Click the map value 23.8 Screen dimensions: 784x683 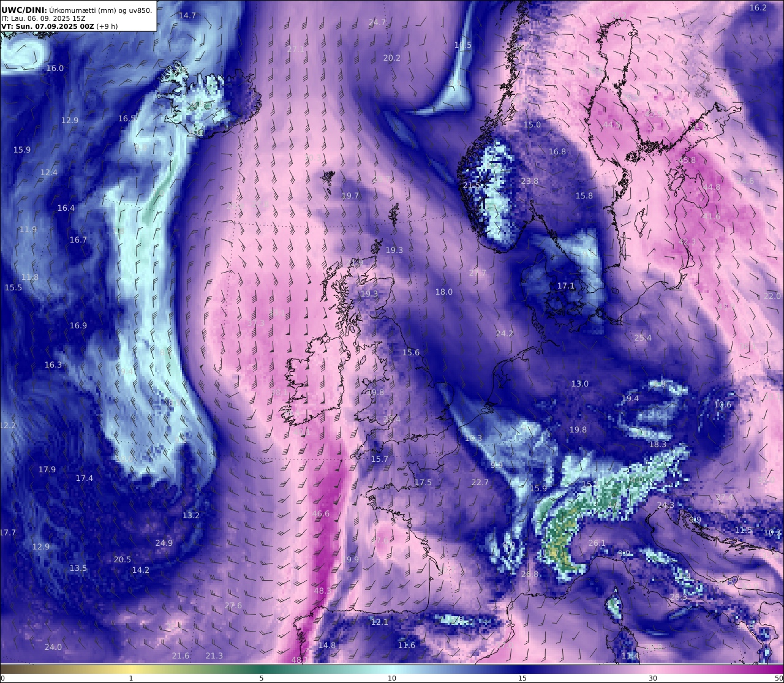click(x=530, y=181)
